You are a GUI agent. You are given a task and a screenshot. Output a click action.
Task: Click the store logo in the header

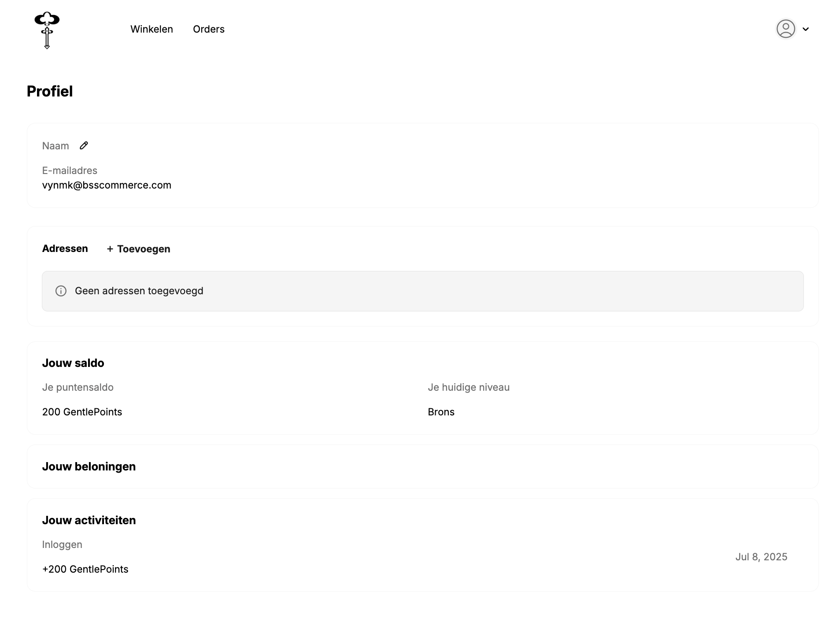tap(47, 30)
